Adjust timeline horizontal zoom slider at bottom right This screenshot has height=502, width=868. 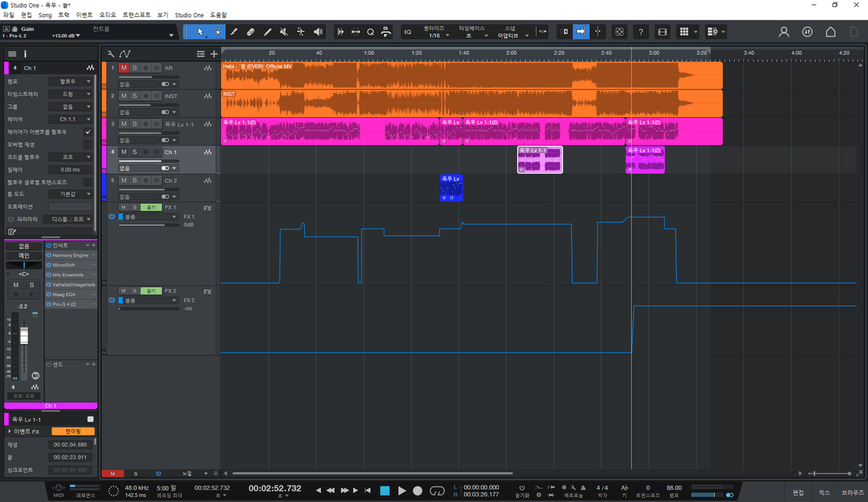[829, 473]
